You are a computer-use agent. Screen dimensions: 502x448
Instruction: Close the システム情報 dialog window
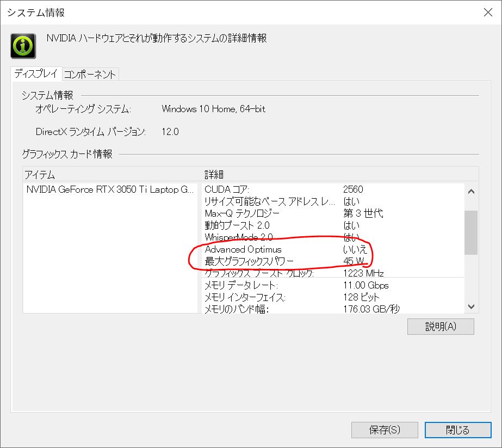[488, 13]
